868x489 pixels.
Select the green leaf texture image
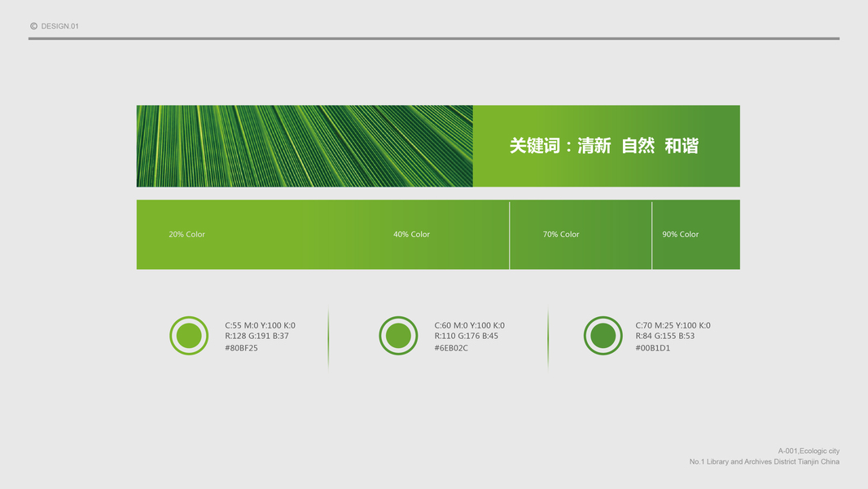305,146
